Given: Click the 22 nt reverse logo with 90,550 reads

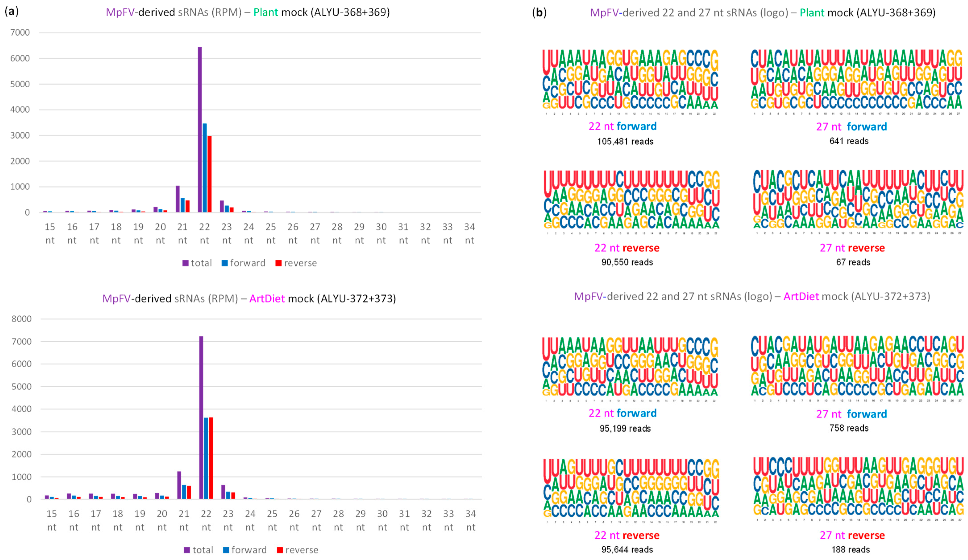Looking at the screenshot, I should pos(631,200).
